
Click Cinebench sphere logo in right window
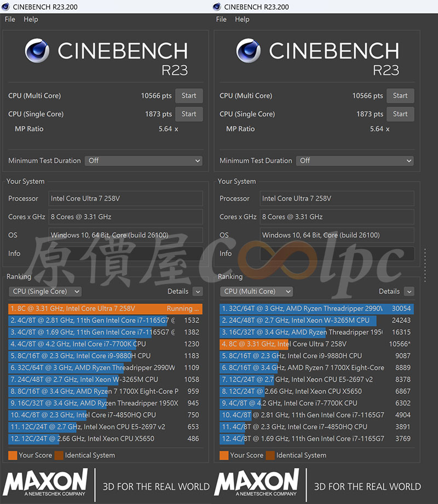(248, 50)
